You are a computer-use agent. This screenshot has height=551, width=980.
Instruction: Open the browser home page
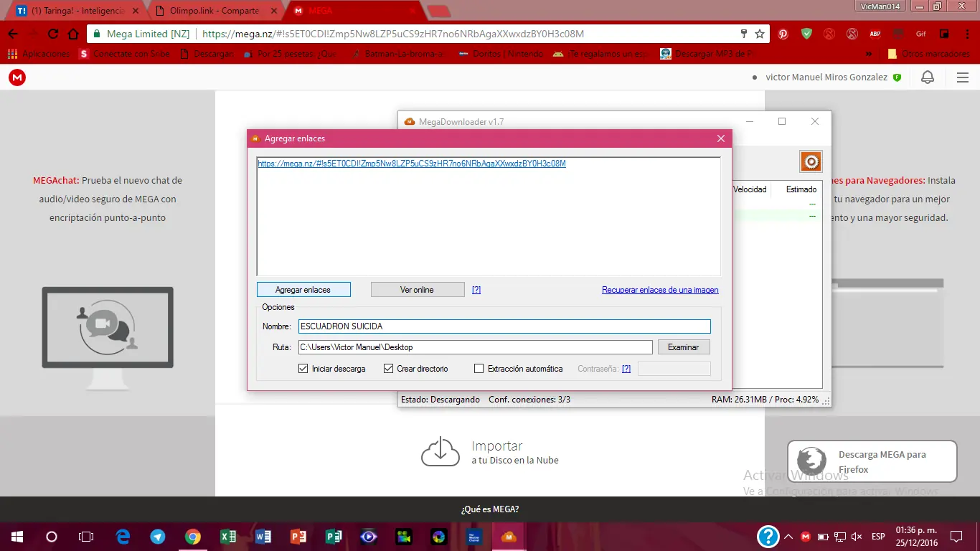point(73,34)
